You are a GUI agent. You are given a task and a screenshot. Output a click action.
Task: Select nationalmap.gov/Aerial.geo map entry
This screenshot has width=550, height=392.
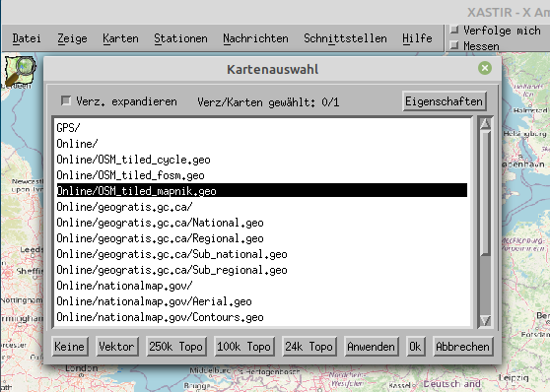[x=261, y=301]
